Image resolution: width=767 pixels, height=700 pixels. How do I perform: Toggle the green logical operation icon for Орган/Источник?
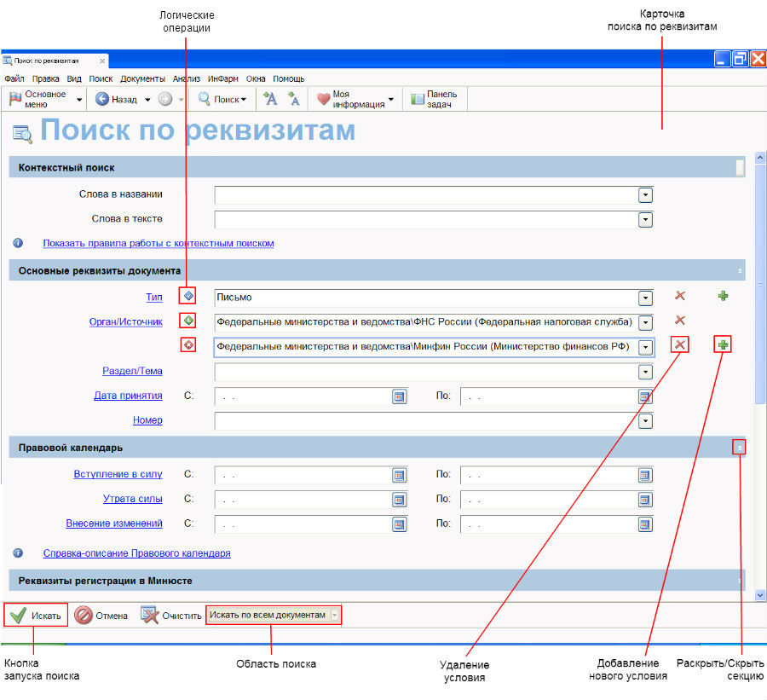187,321
